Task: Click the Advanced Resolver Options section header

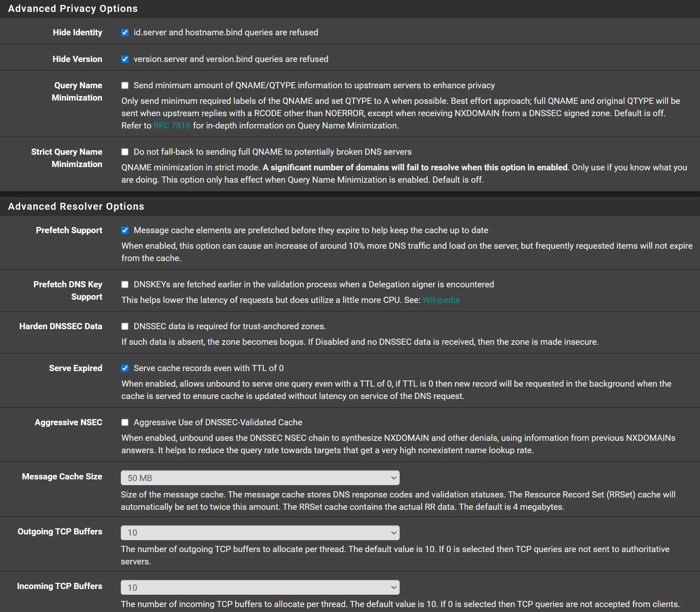Action: point(76,206)
